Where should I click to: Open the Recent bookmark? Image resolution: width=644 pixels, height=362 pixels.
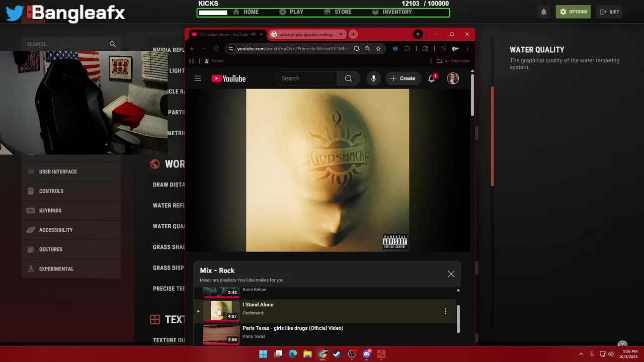point(214,61)
